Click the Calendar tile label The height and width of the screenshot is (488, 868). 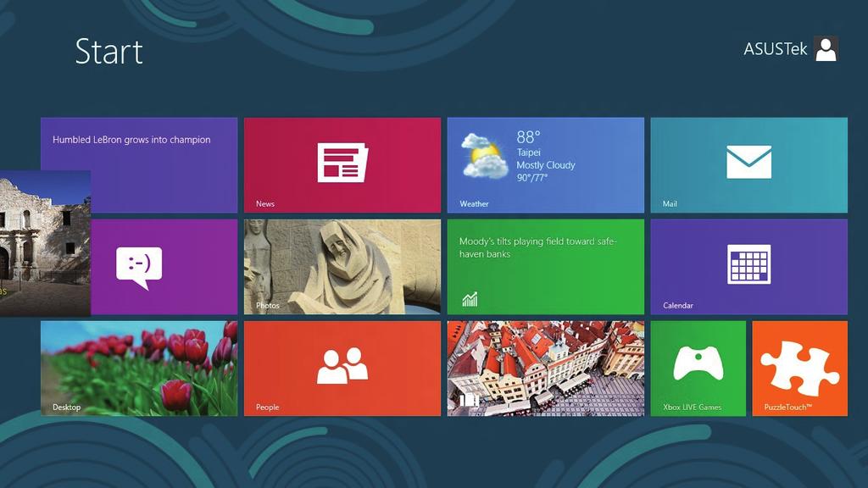[x=677, y=305]
